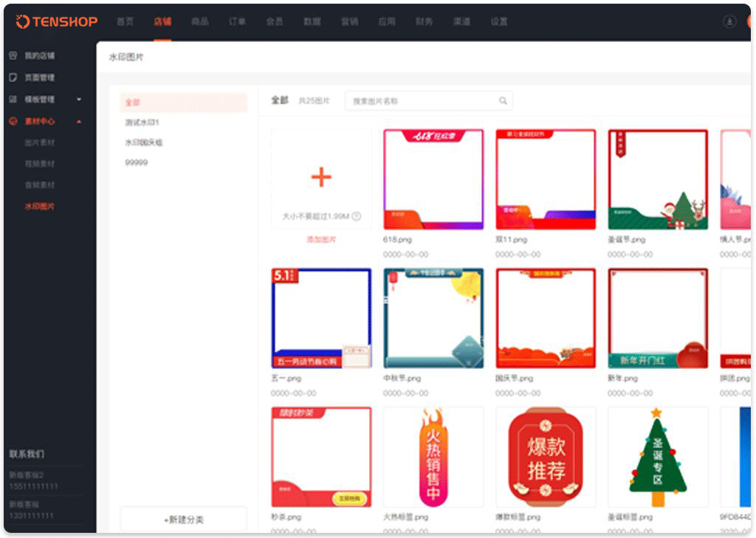Click the TENSHOP logo
This screenshot has height=538, width=756.
56,21
